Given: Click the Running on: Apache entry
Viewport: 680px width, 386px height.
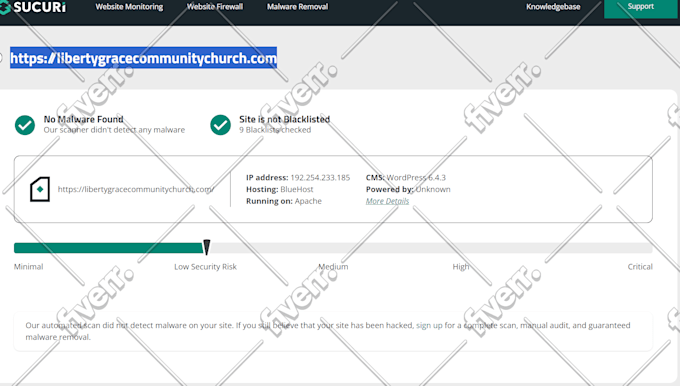Looking at the screenshot, I should click(x=284, y=201).
